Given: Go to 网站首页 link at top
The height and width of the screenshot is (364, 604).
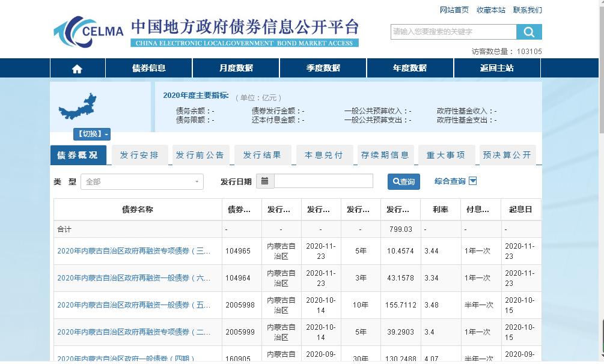Looking at the screenshot, I should click(454, 10).
